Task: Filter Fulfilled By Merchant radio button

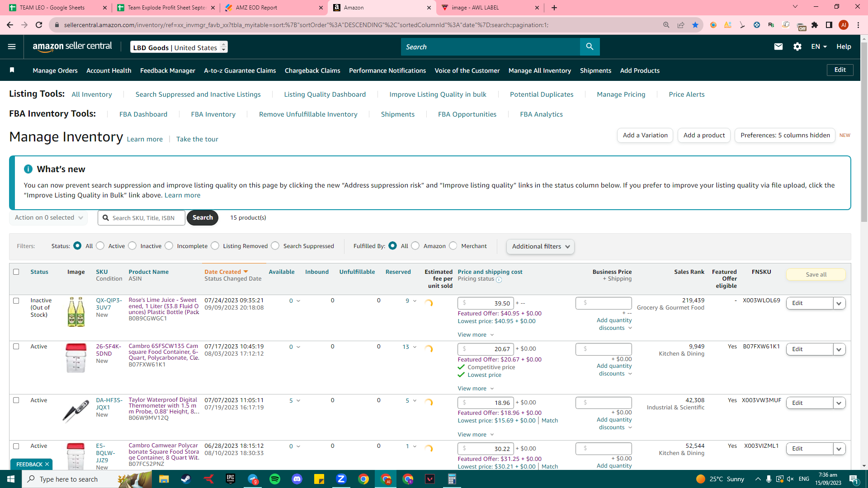Action: 453,246
